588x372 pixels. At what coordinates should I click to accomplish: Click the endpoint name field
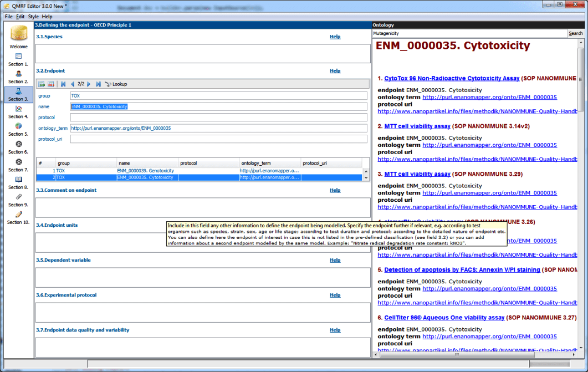click(218, 106)
